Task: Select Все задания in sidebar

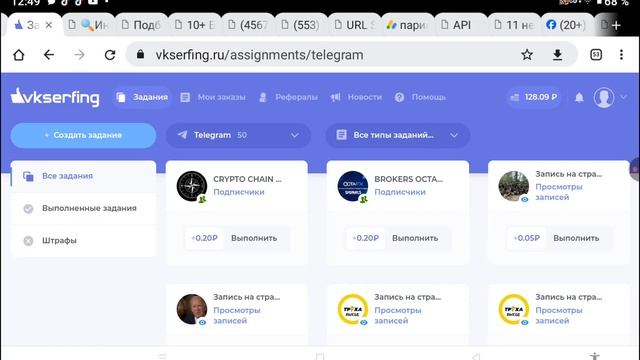Action: pyautogui.click(x=83, y=176)
